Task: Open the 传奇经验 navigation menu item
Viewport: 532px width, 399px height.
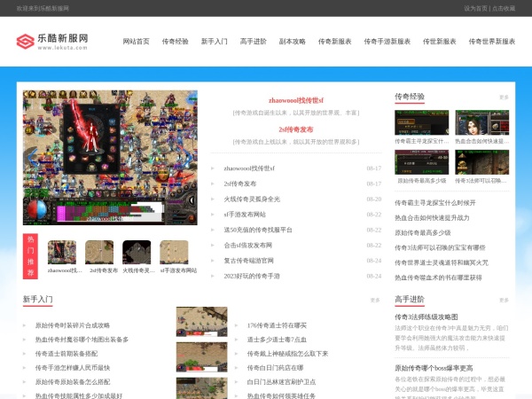Action: click(175, 42)
